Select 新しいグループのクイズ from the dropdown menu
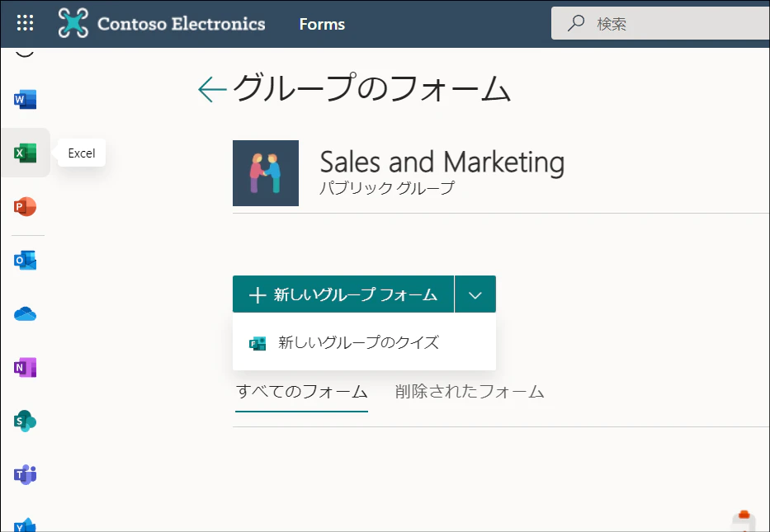This screenshot has height=532, width=770. point(357,342)
